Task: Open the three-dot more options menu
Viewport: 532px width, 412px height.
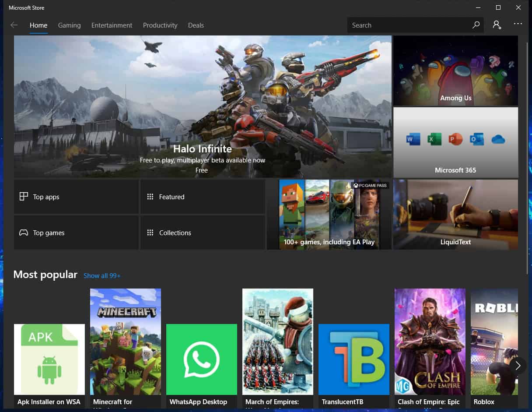Action: tap(518, 24)
